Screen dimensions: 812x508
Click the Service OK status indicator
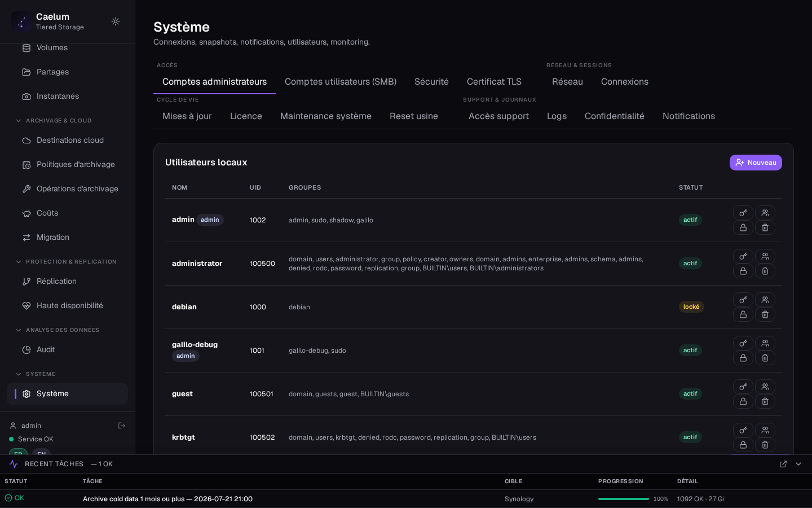point(31,439)
